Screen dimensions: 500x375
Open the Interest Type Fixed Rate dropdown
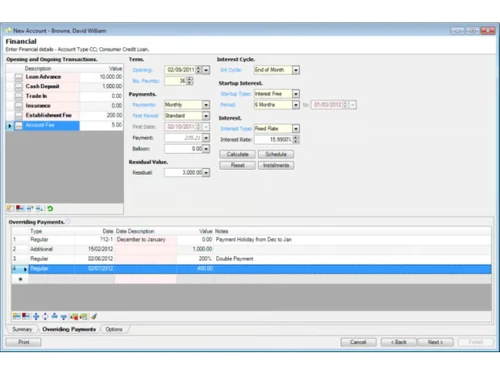[x=296, y=129]
